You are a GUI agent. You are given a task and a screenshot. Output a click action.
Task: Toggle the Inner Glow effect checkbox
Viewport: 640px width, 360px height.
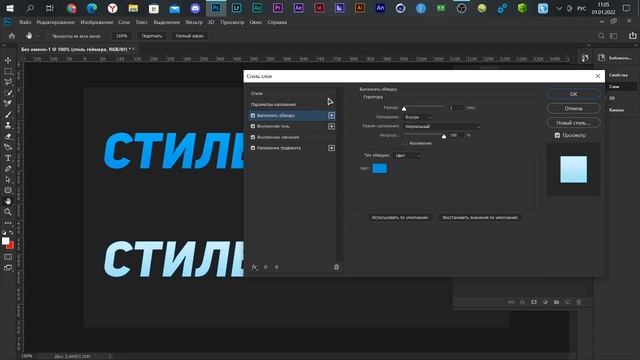[253, 137]
